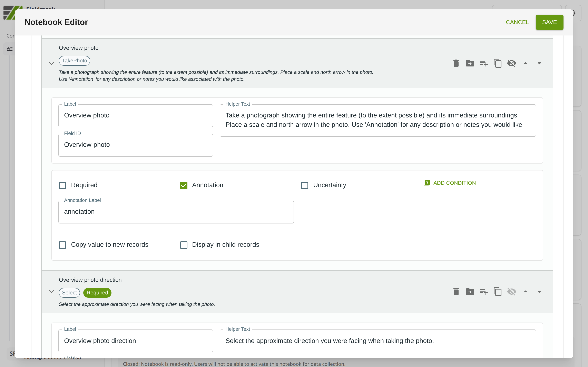The image size is (588, 367).
Task: Move Overview photo field down
Action: coord(539,63)
